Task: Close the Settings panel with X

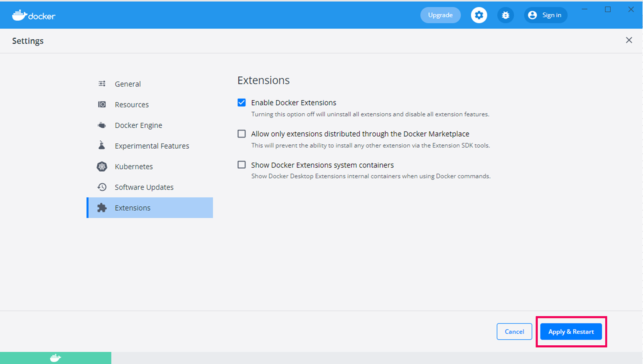Action: (629, 40)
